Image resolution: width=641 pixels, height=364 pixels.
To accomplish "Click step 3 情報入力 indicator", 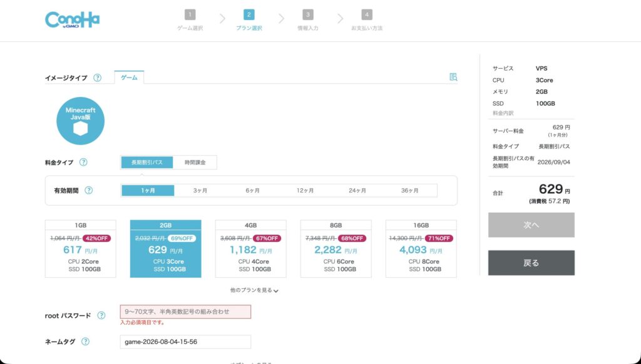I will [x=308, y=20].
